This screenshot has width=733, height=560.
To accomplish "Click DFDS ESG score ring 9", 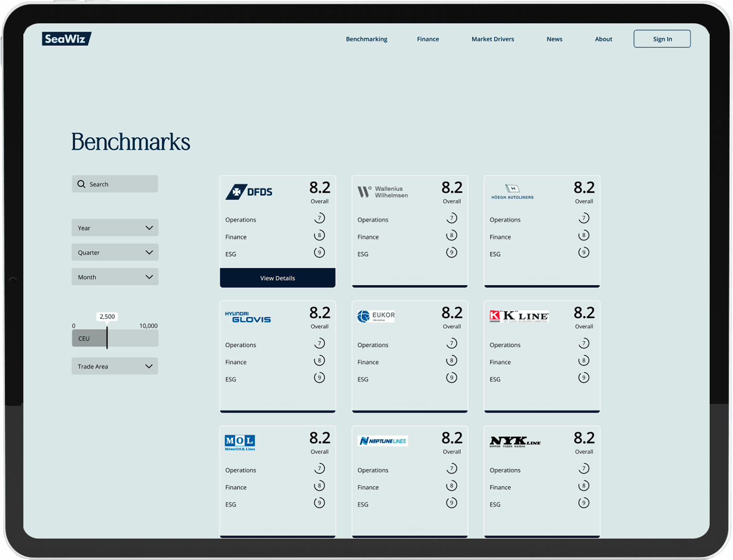I will click(319, 252).
